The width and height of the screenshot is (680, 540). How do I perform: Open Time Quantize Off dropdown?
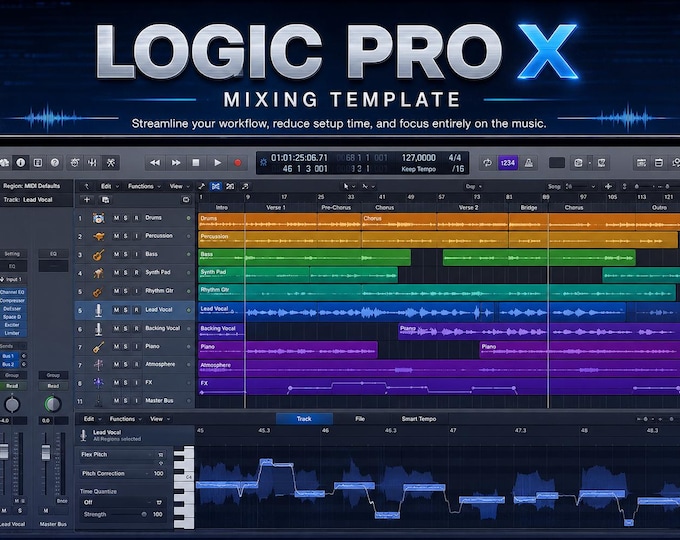pos(123,502)
